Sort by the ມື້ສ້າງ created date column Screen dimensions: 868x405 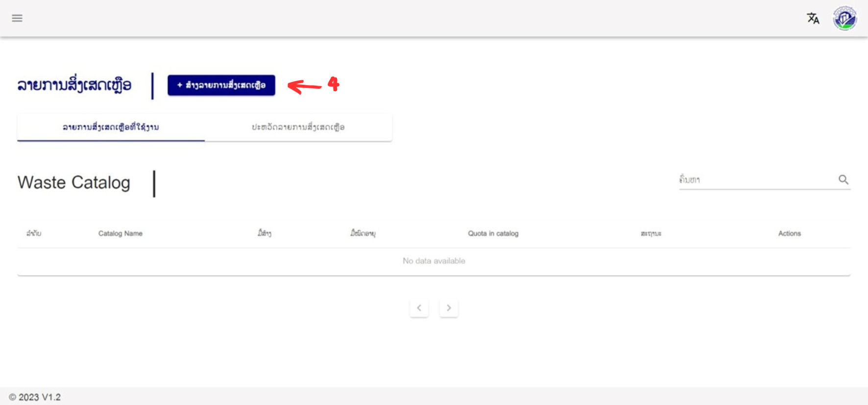265,234
